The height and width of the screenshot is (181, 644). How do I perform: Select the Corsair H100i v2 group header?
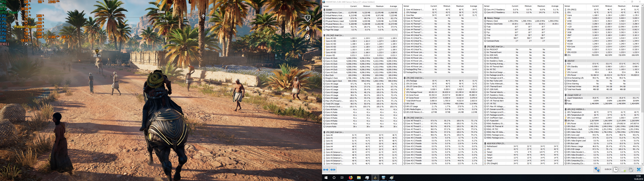click(574, 95)
